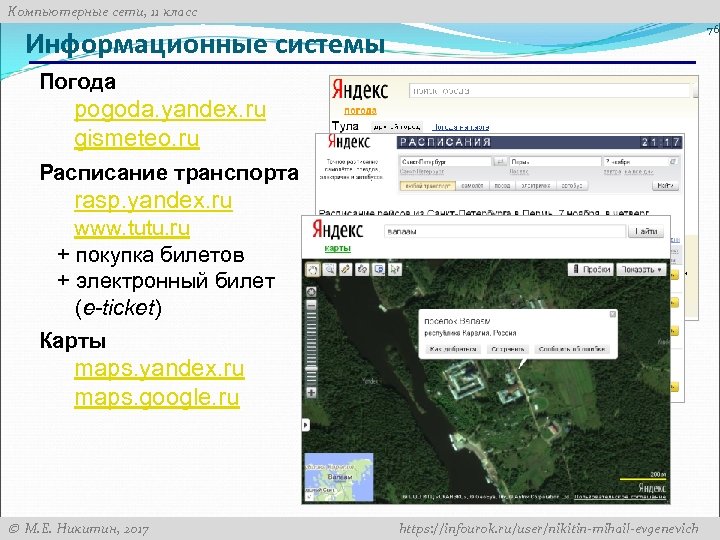Click the minimap thumbnail labeled Валаам
Image resolution: width=720 pixels, height=540 pixels.
(339, 477)
